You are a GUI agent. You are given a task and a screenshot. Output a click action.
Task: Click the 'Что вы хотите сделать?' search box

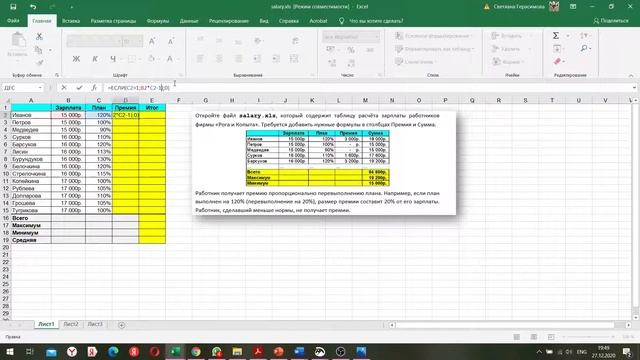click(376, 21)
